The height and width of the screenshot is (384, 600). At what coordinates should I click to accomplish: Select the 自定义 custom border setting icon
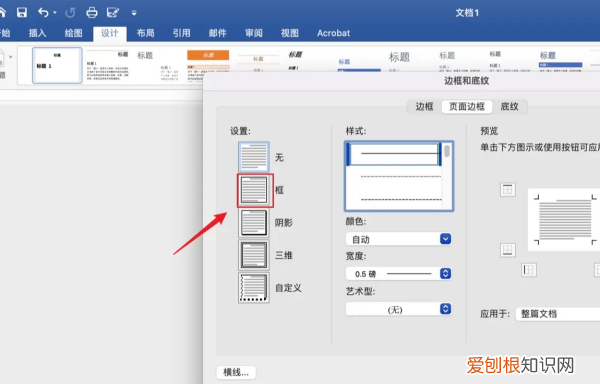point(254,288)
